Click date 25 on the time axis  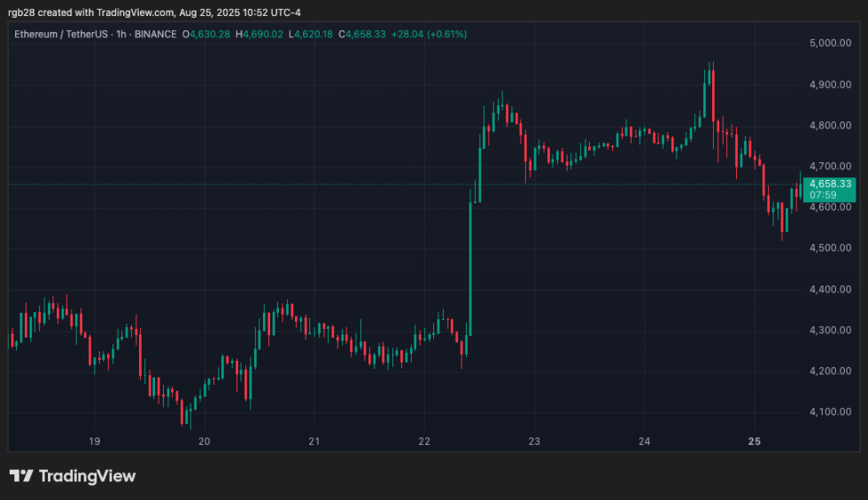754,441
